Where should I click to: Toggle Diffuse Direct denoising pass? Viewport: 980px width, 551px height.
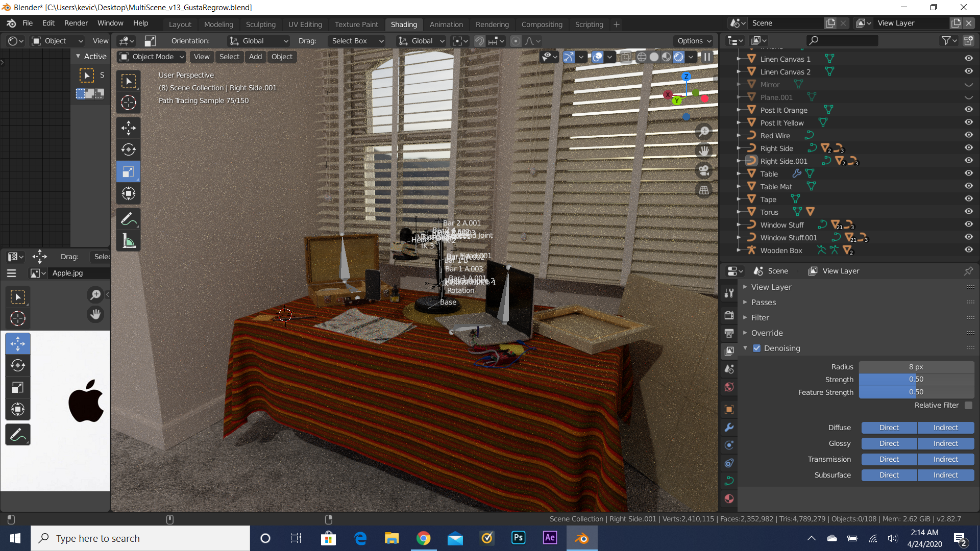point(889,428)
